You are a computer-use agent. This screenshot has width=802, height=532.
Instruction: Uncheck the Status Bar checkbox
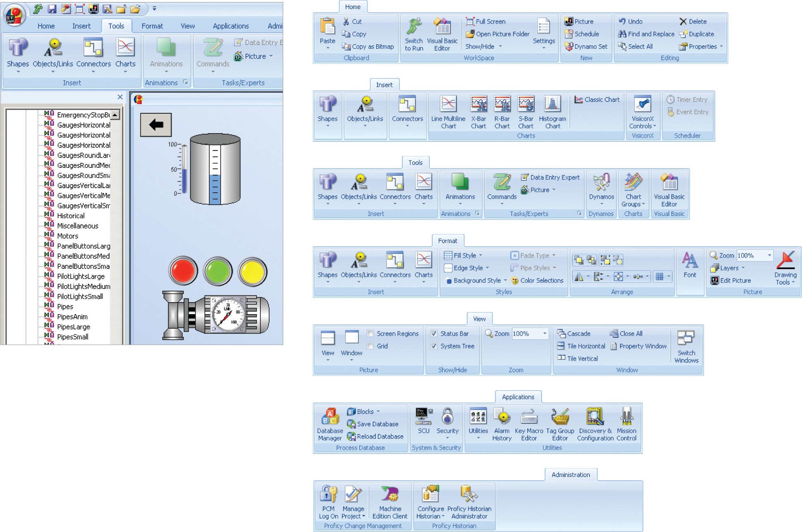(434, 334)
